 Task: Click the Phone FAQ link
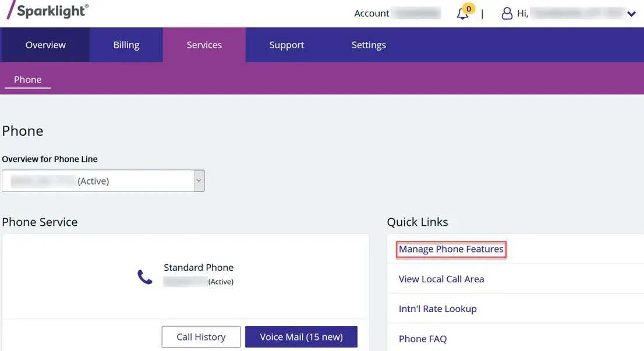[423, 338]
